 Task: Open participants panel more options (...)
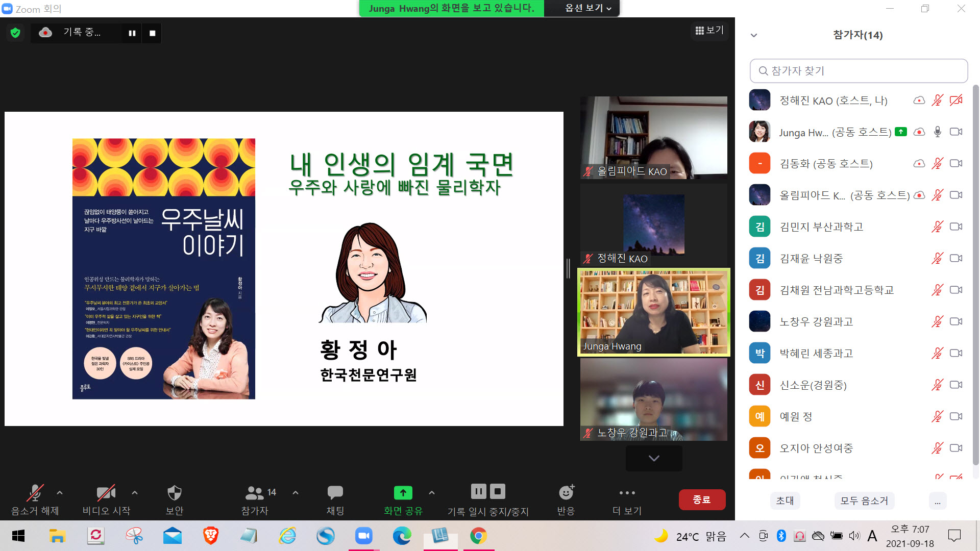point(938,500)
